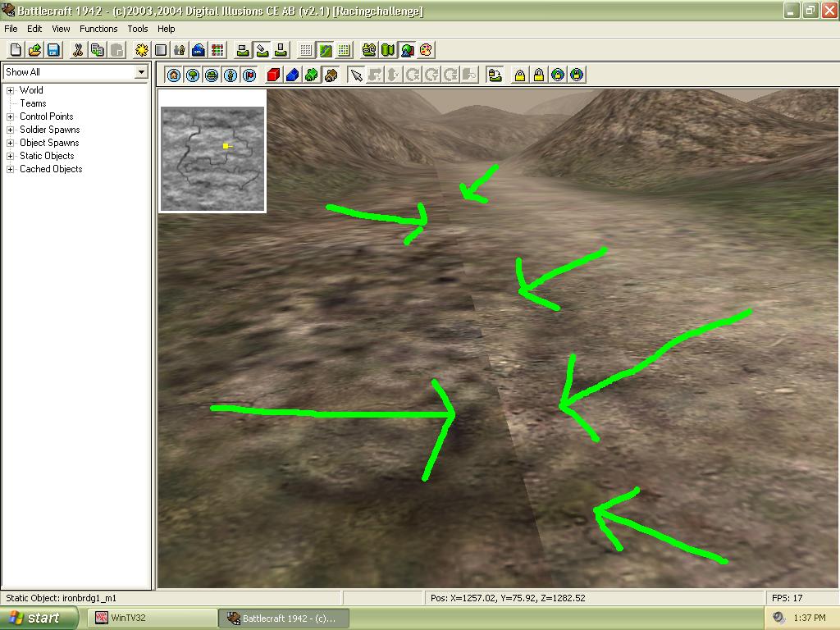Toggle the round house icon filter
The width and height of the screenshot is (840, 630).
coord(174,75)
